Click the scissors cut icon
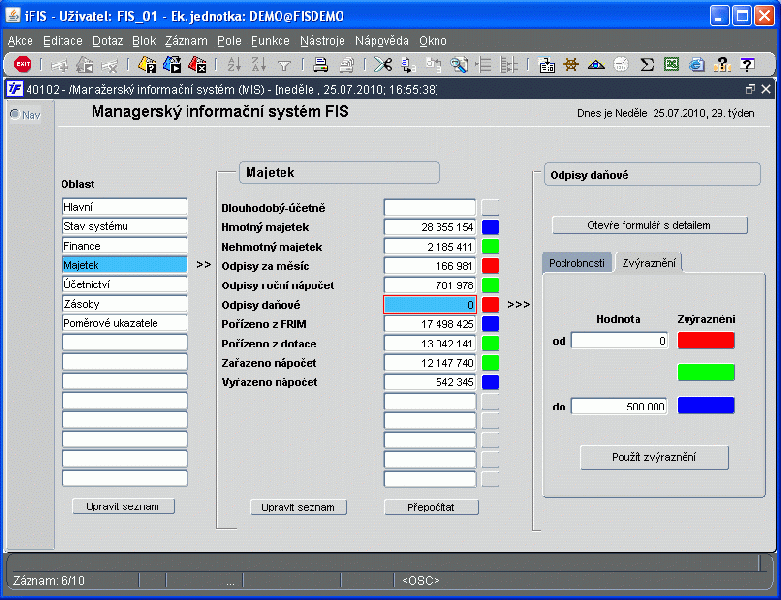This screenshot has width=781, height=600. point(383,64)
